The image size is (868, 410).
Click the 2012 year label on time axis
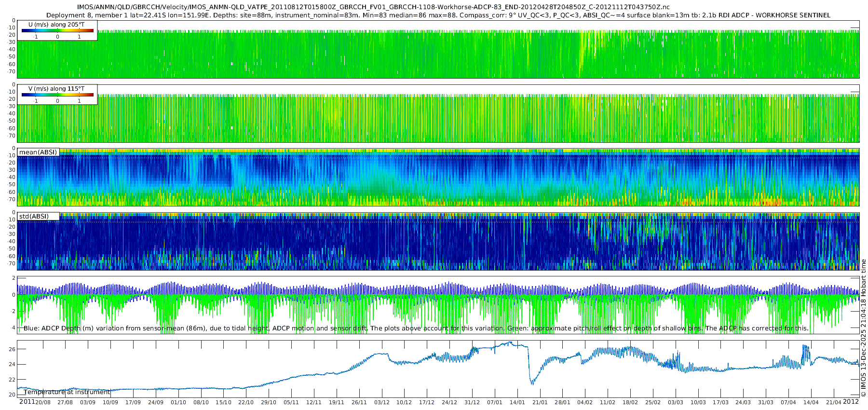(851, 402)
